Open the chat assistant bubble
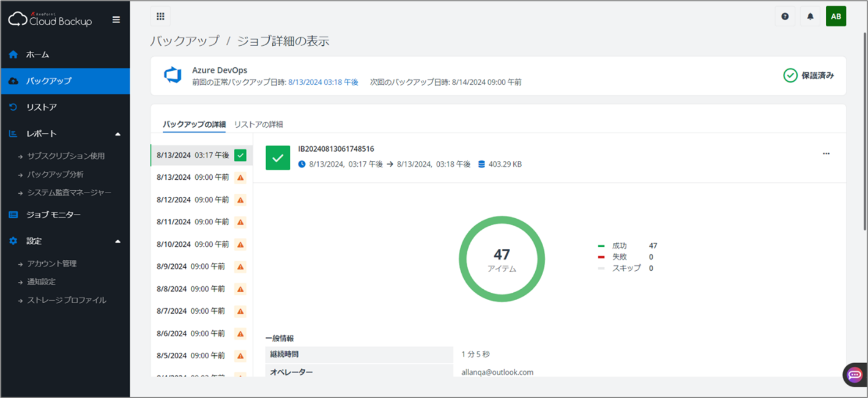The image size is (868, 398). point(855,375)
